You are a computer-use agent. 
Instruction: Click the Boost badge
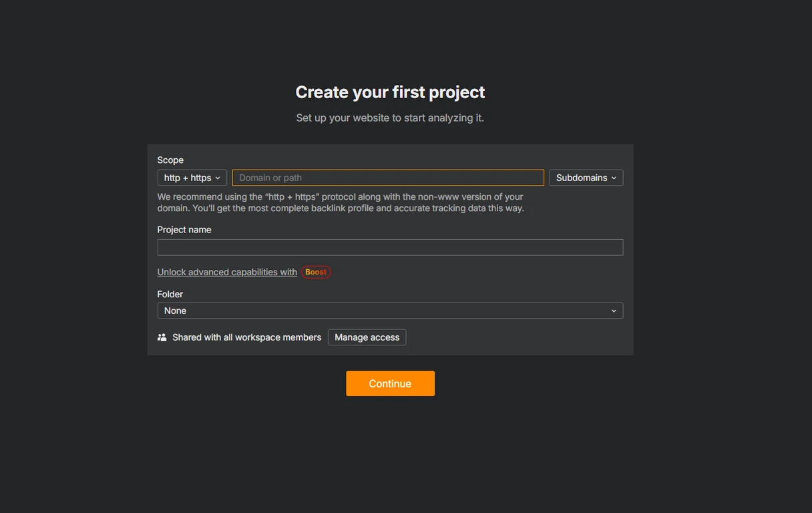tap(316, 272)
